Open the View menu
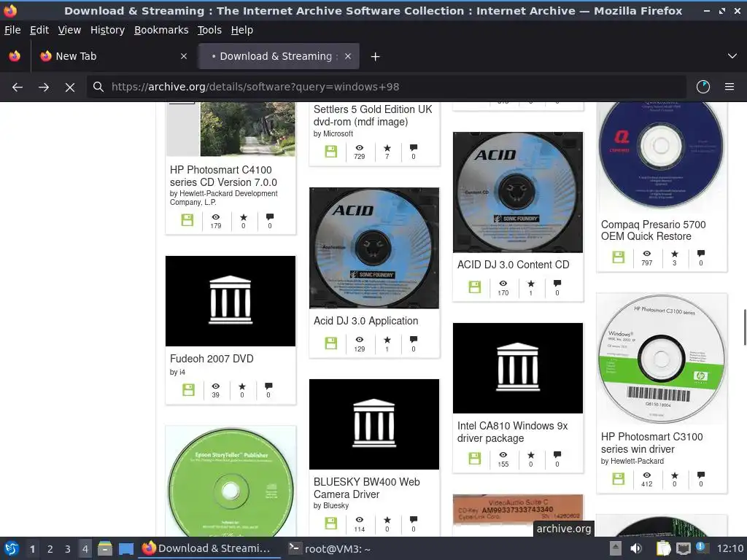This screenshot has width=747, height=560. [69, 30]
